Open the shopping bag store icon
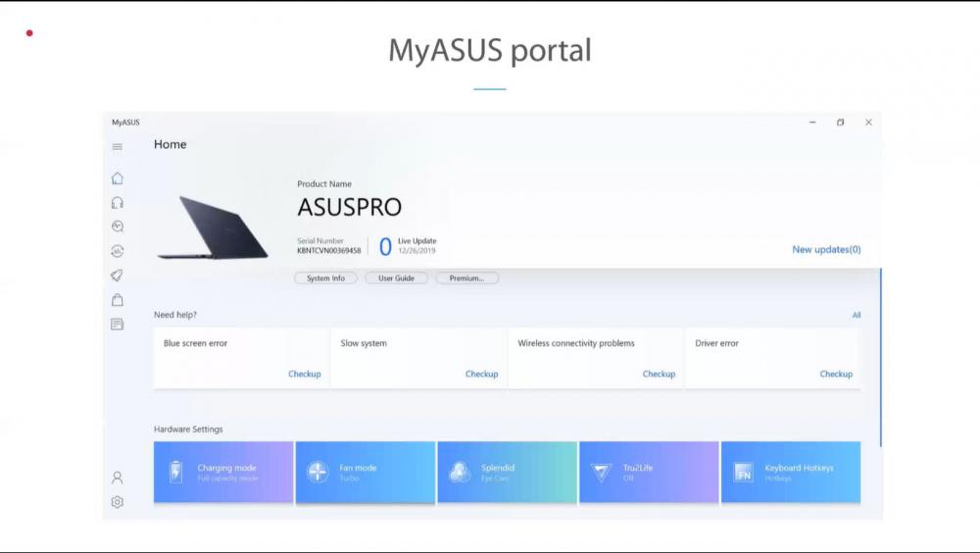The height and width of the screenshot is (553, 980). tap(117, 300)
